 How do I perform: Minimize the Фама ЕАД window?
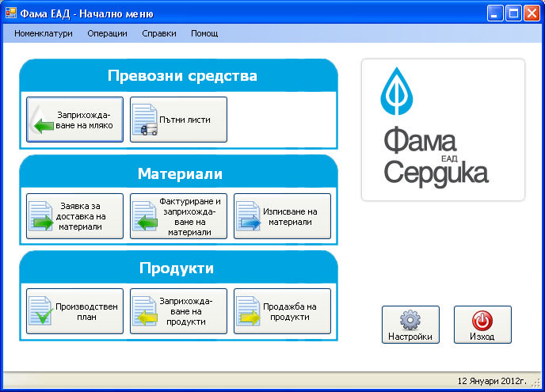[495, 13]
